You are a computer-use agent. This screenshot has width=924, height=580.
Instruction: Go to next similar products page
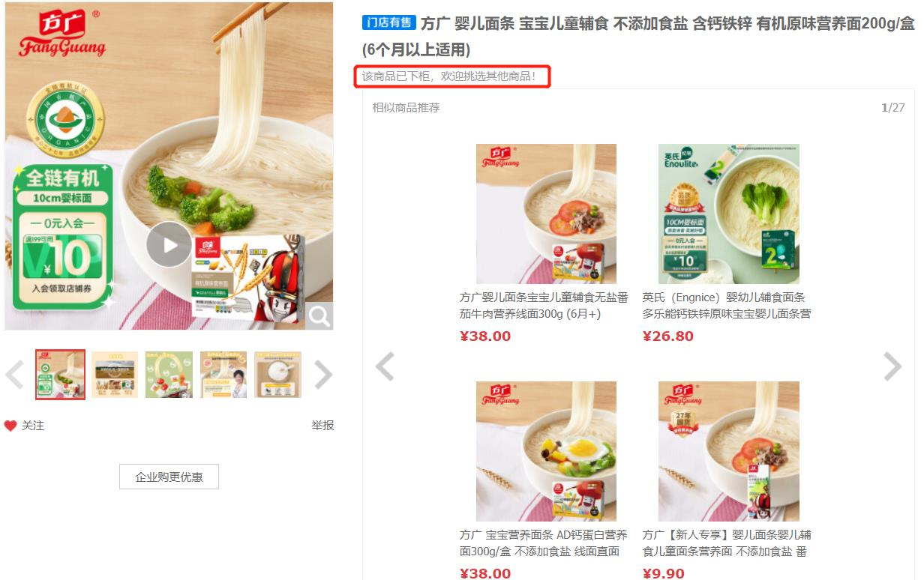click(892, 366)
